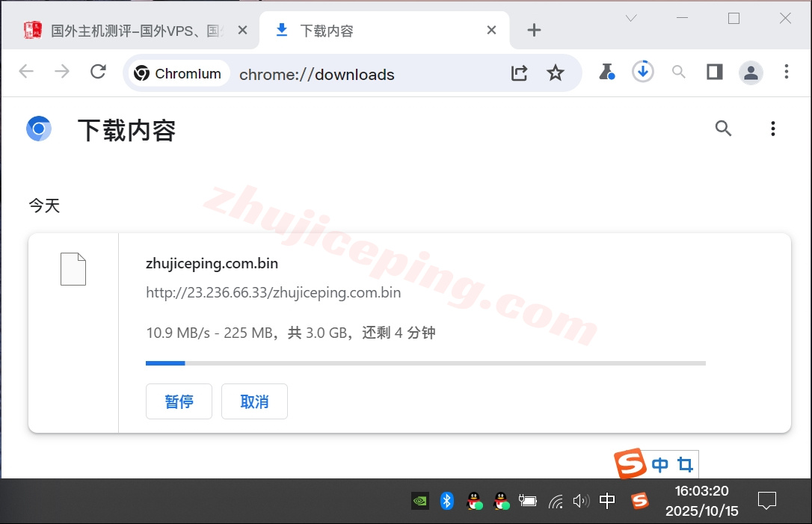The height and width of the screenshot is (524, 812).
Task: Open the download source URL link
Action: (274, 292)
